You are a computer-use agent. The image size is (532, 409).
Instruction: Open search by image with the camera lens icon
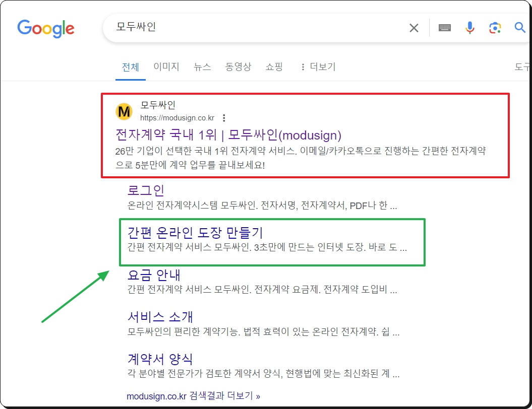tap(495, 28)
